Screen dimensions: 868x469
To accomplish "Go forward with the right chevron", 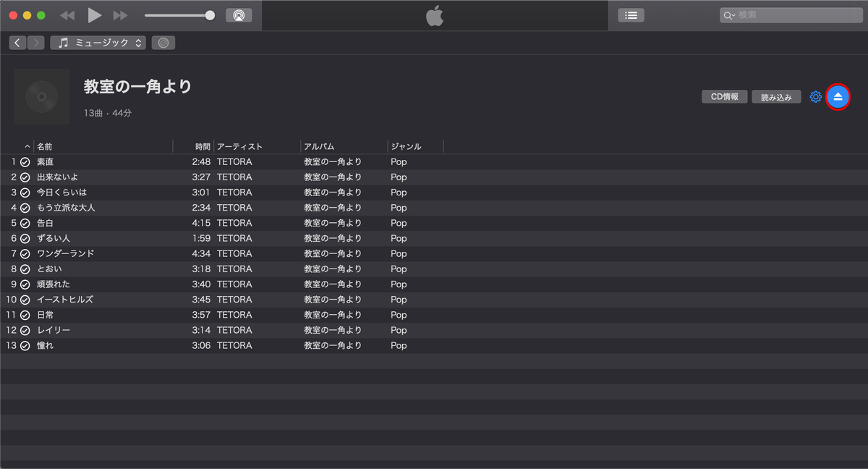I will 35,43.
